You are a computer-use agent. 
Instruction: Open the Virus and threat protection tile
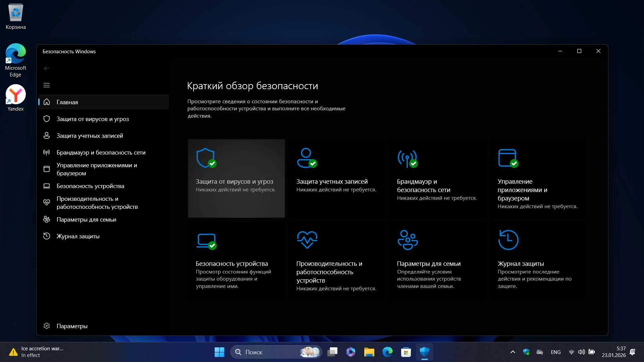point(236,178)
